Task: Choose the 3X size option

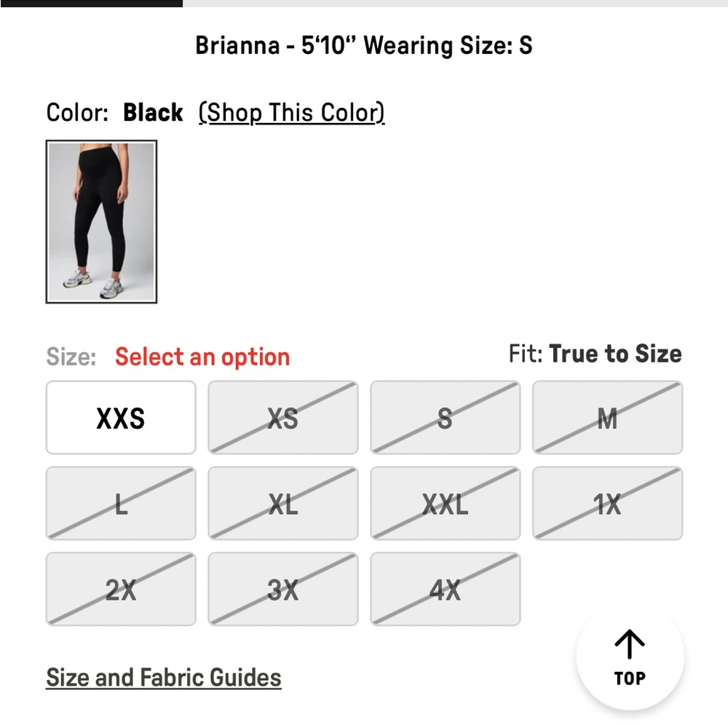Action: (282, 588)
